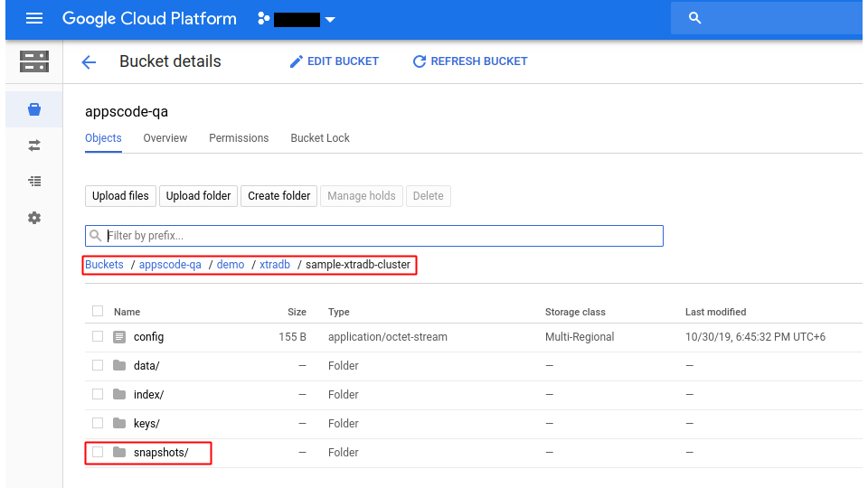Click the xtradb breadcrumb link
The image size is (868, 488).
tap(275, 265)
